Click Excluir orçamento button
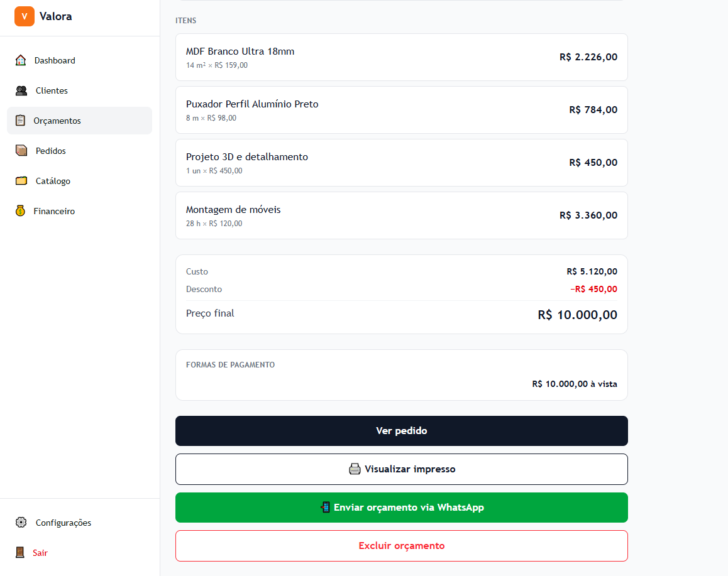728x576 pixels. pyautogui.click(x=402, y=546)
